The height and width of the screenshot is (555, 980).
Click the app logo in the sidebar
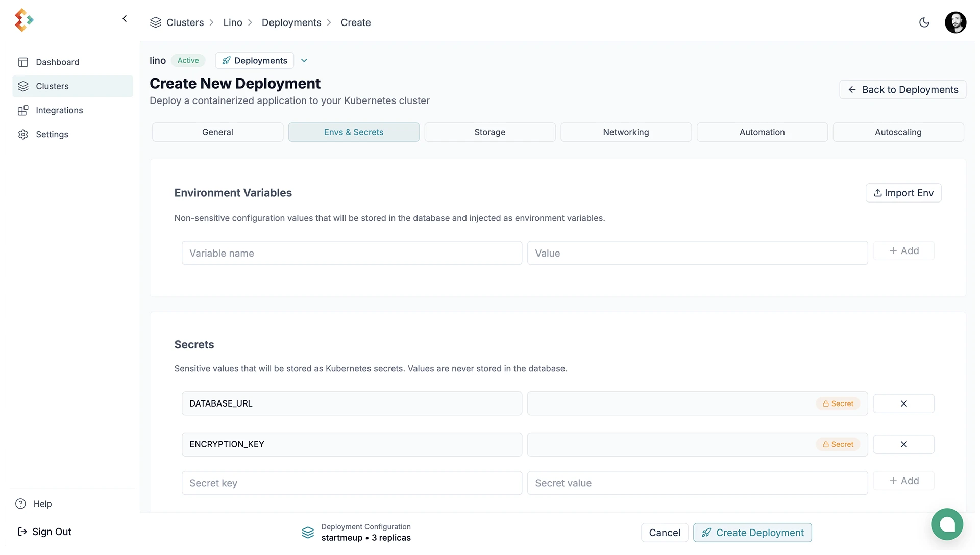coord(23,20)
